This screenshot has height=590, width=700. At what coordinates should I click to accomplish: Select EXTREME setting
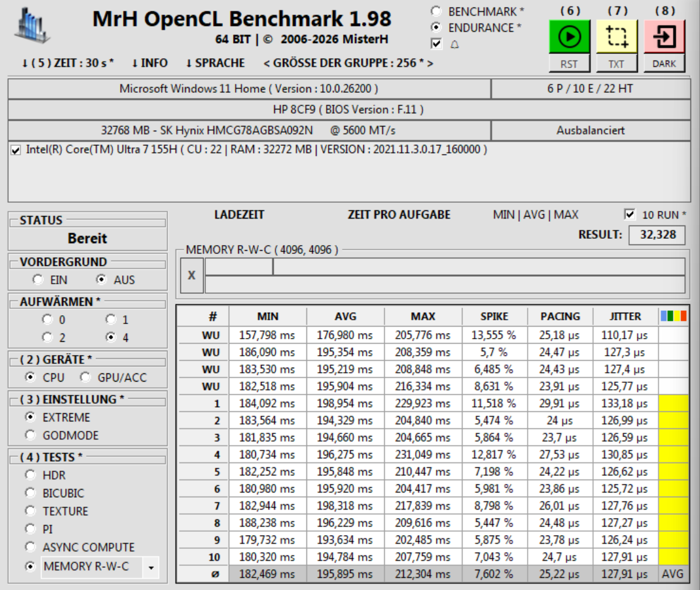click(30, 417)
